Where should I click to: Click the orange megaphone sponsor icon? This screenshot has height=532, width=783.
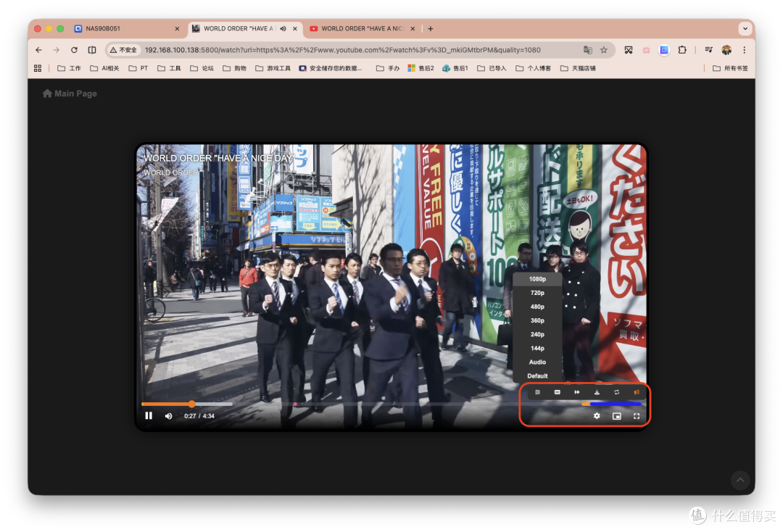coord(637,392)
